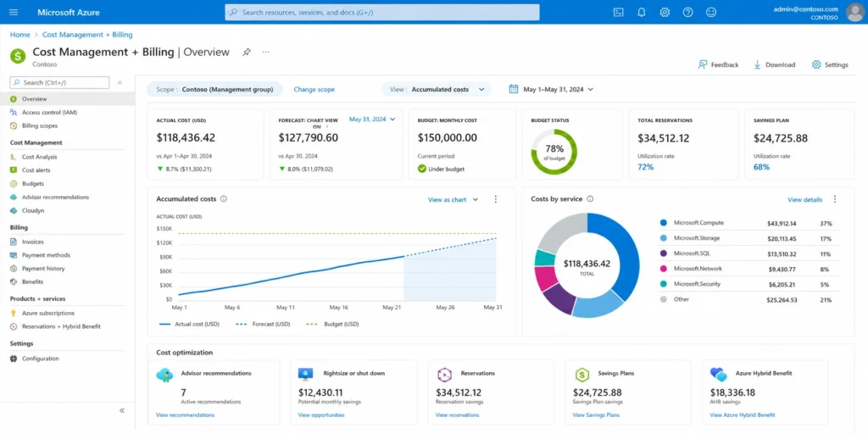Open the May 1–May 31, 2024 date picker
Image resolution: width=868 pixels, height=434 pixels.
[551, 89]
